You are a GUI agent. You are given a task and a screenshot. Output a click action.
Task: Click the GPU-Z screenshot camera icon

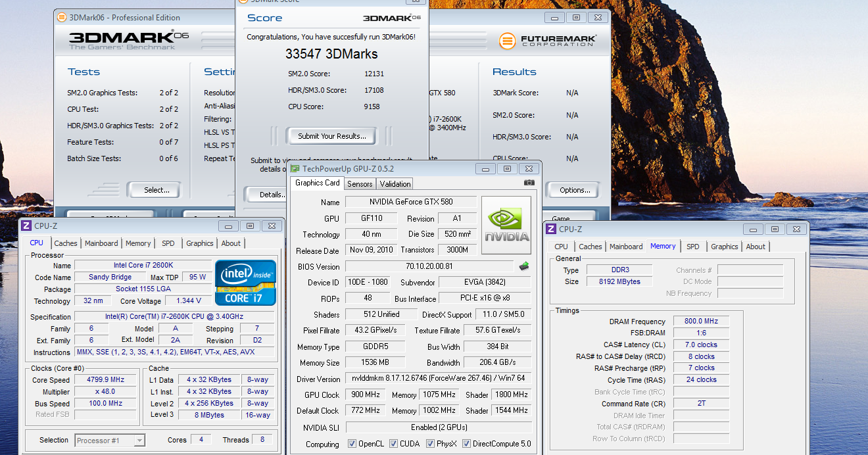click(529, 183)
